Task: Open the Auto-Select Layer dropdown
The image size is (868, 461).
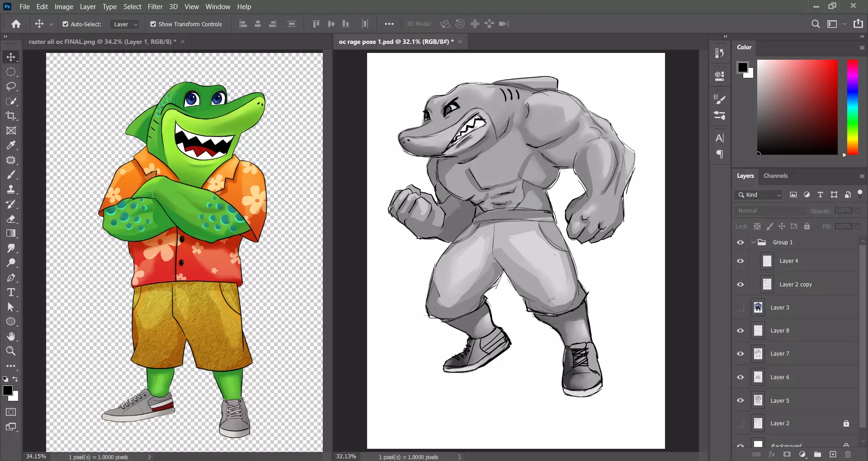Action: point(125,24)
